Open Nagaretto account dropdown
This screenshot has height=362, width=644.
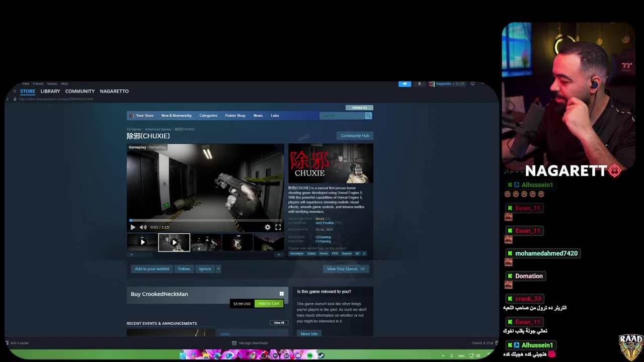click(447, 83)
